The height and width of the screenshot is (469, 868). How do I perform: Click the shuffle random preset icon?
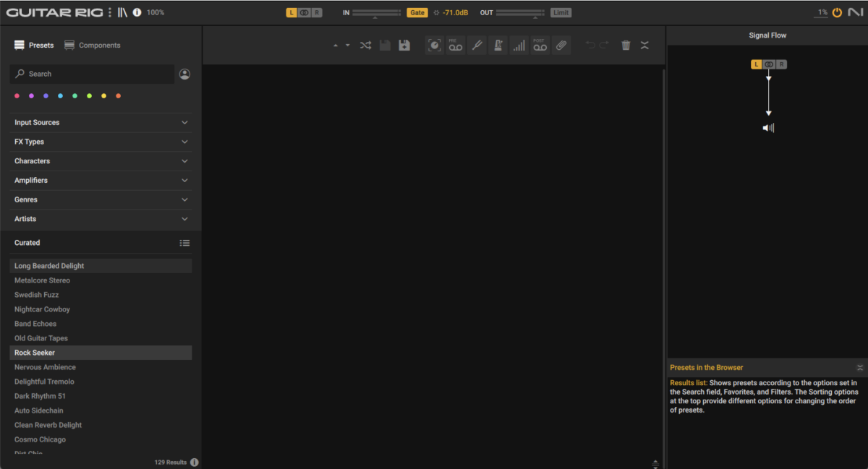click(365, 45)
